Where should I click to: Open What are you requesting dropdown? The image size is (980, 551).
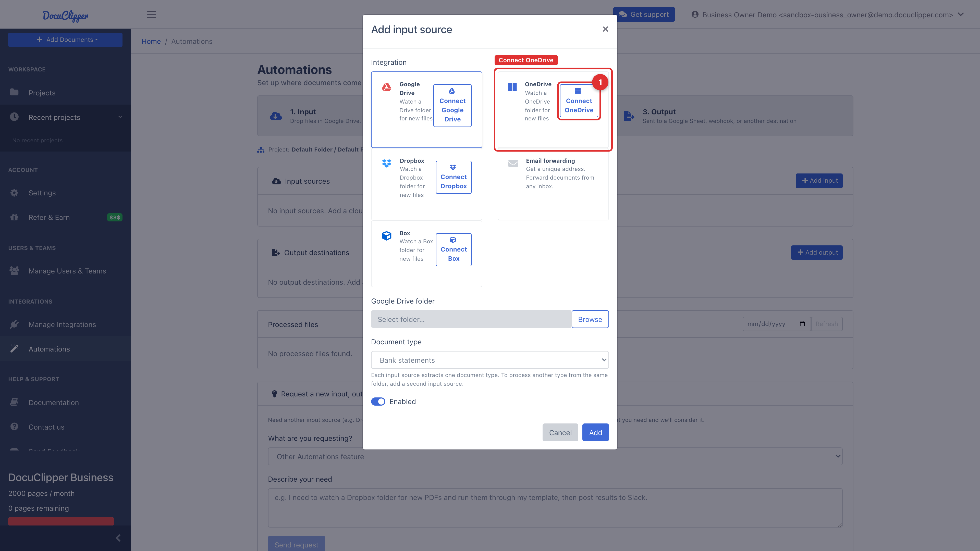point(555,456)
